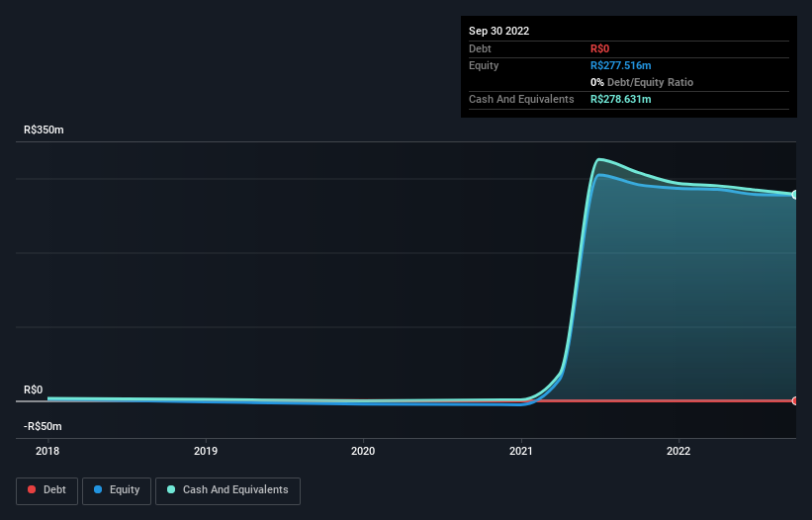Screen dimensions: 812x520
Task: Toggle Cash And Equivalents legend button
Action: pyautogui.click(x=227, y=490)
